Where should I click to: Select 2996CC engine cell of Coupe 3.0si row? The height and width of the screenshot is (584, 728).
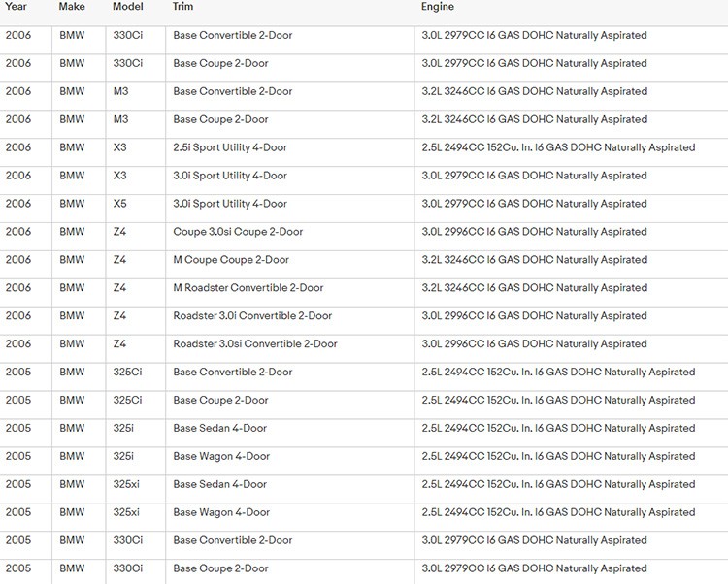point(535,232)
